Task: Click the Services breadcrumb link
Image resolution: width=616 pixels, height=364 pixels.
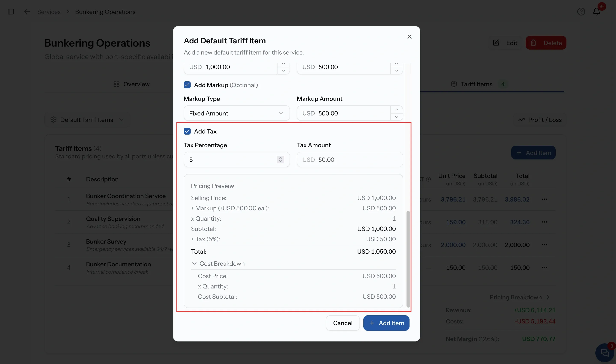Action: tap(49, 12)
